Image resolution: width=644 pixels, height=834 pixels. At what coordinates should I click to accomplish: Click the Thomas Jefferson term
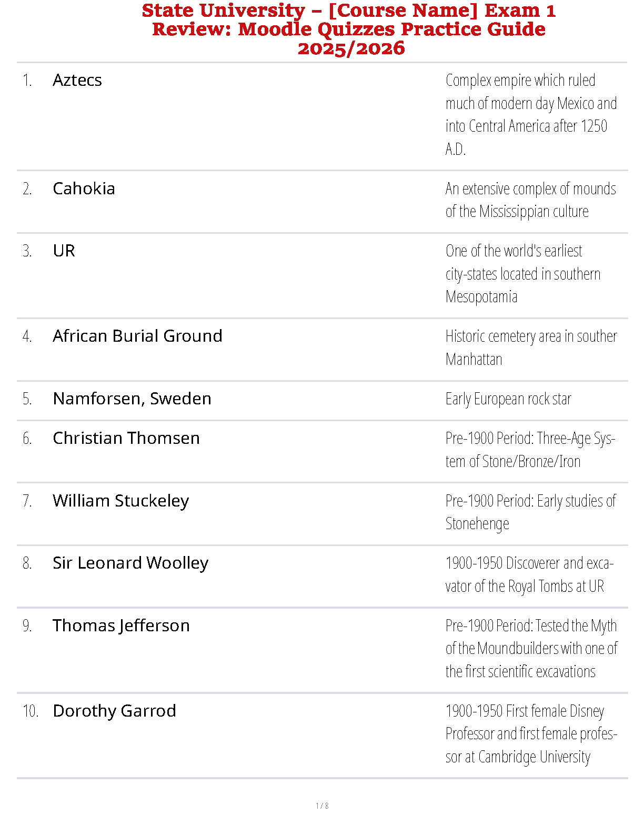(x=122, y=626)
